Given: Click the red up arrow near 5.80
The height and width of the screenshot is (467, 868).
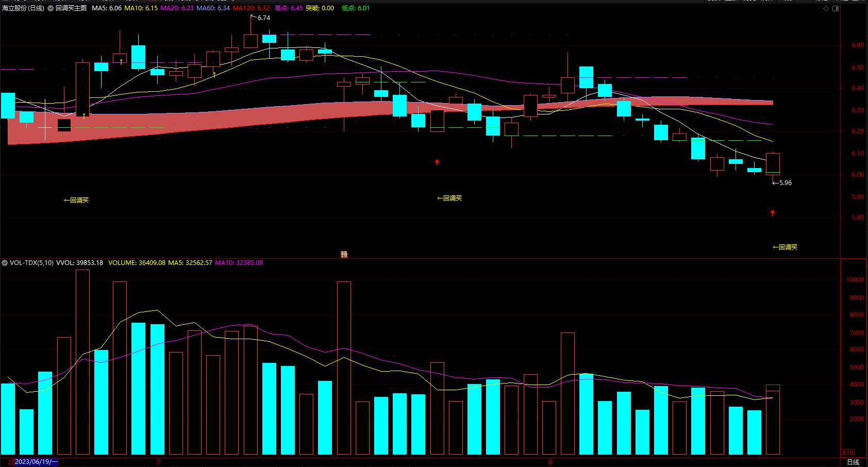Looking at the screenshot, I should click(773, 213).
